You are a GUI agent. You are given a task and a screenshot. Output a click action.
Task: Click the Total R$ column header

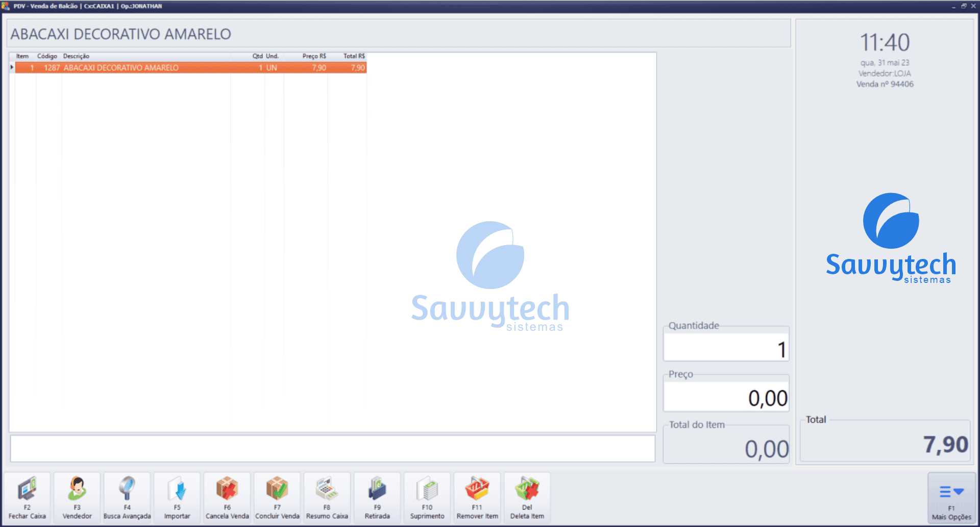point(354,56)
